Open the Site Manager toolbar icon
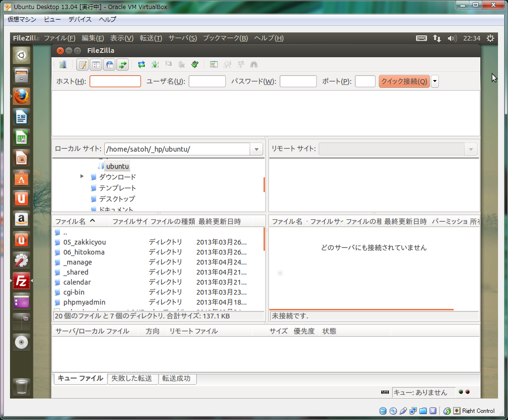Image resolution: width=508 pixels, height=420 pixels. (x=63, y=64)
